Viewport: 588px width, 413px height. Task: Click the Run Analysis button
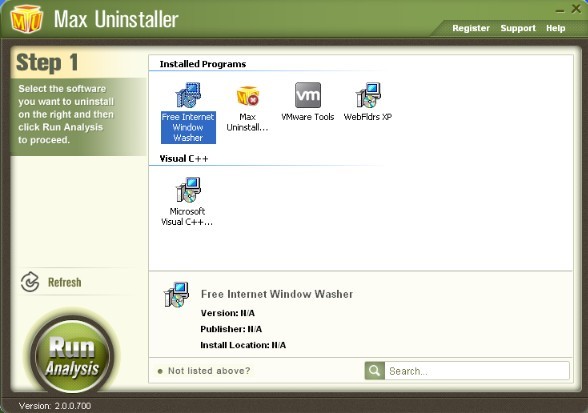[x=72, y=354]
